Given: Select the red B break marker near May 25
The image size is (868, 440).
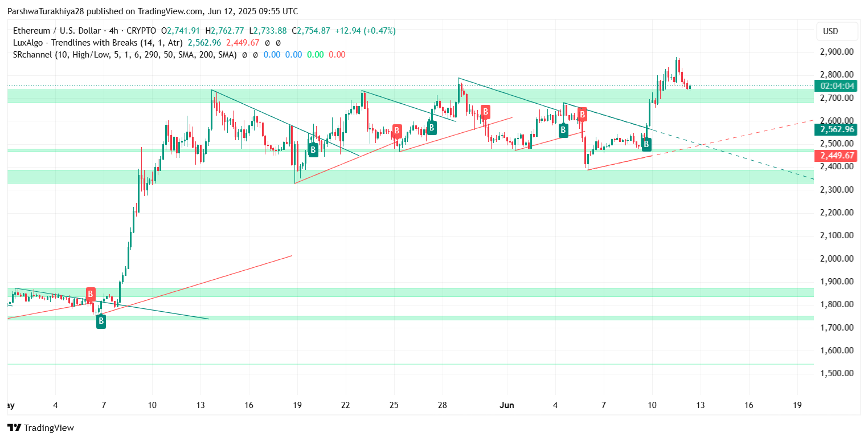Looking at the screenshot, I should [397, 131].
